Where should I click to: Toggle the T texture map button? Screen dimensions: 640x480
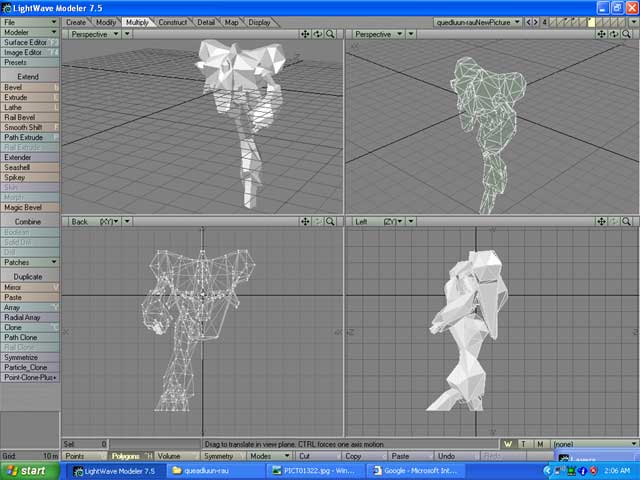[x=524, y=444]
